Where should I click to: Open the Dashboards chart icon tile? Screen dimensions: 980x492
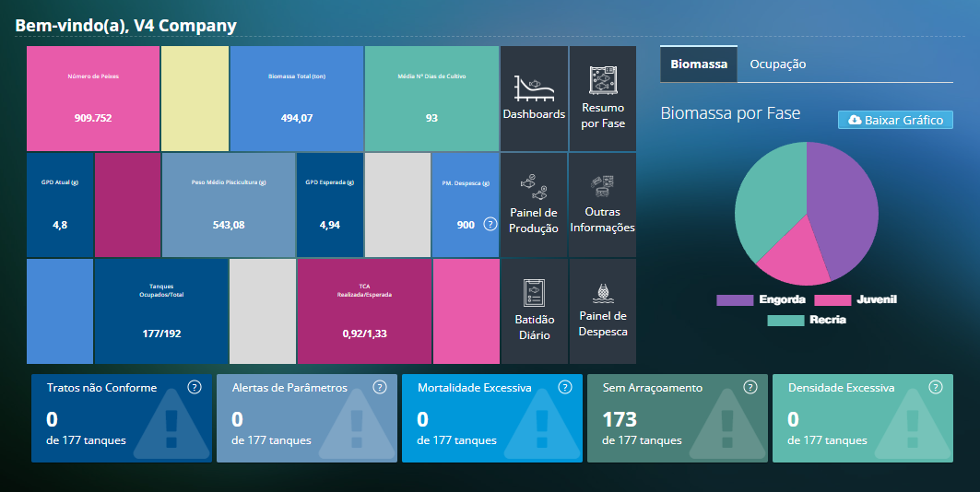(534, 98)
